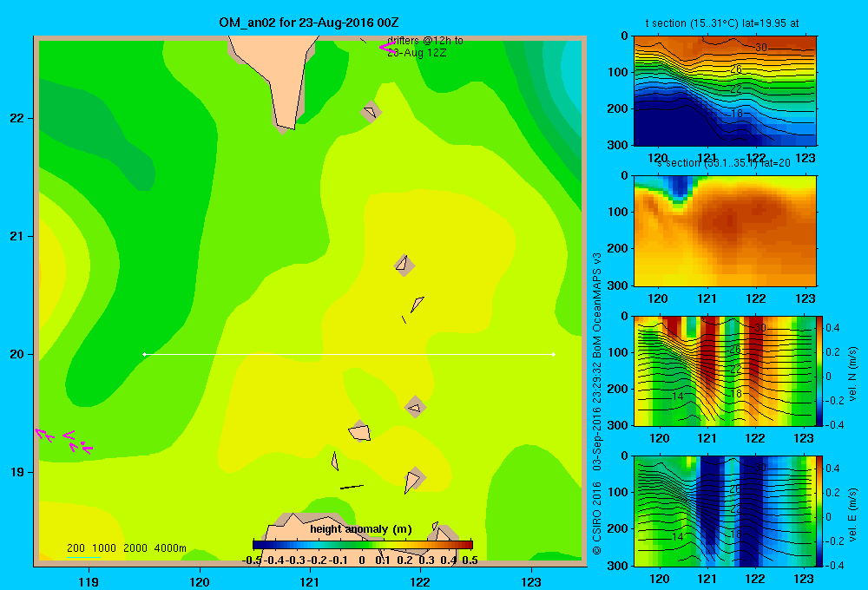The image size is (868, 590).
Task: Click the map title "OM_an02 for 23-Aug-2016 00Z"
Action: point(309,23)
